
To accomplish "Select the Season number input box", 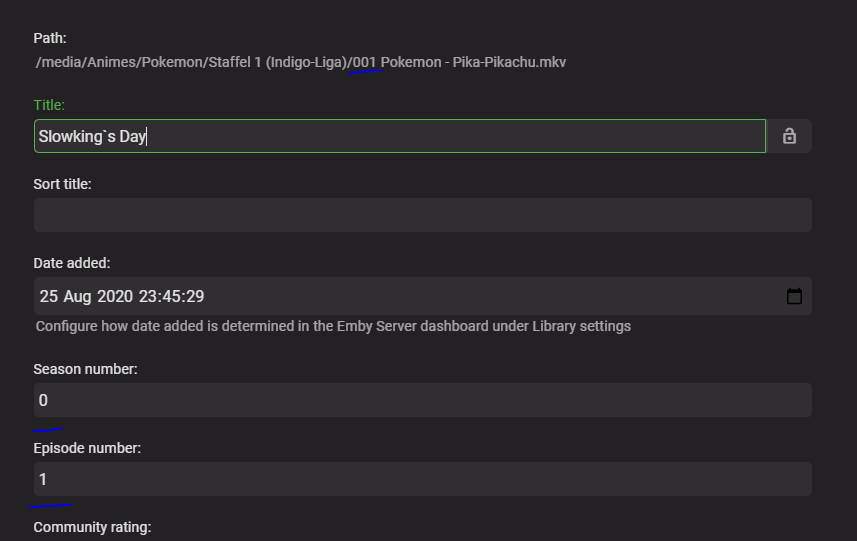I will [422, 400].
